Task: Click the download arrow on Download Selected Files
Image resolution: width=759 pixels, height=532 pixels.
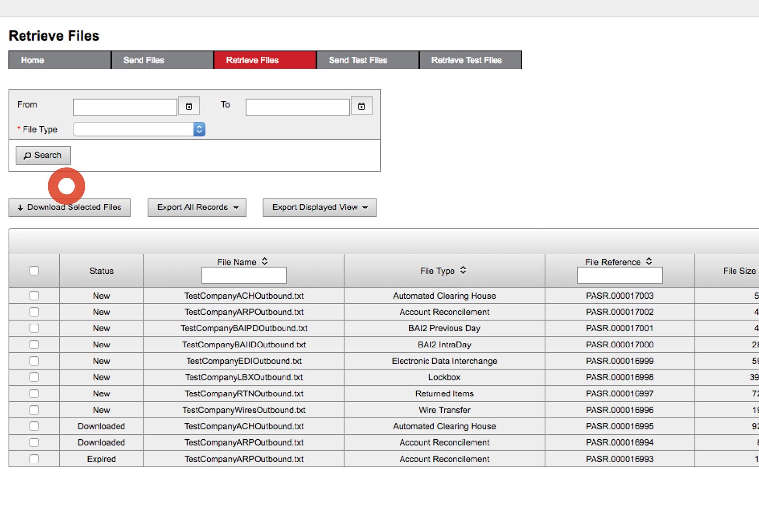Action: pyautogui.click(x=20, y=207)
